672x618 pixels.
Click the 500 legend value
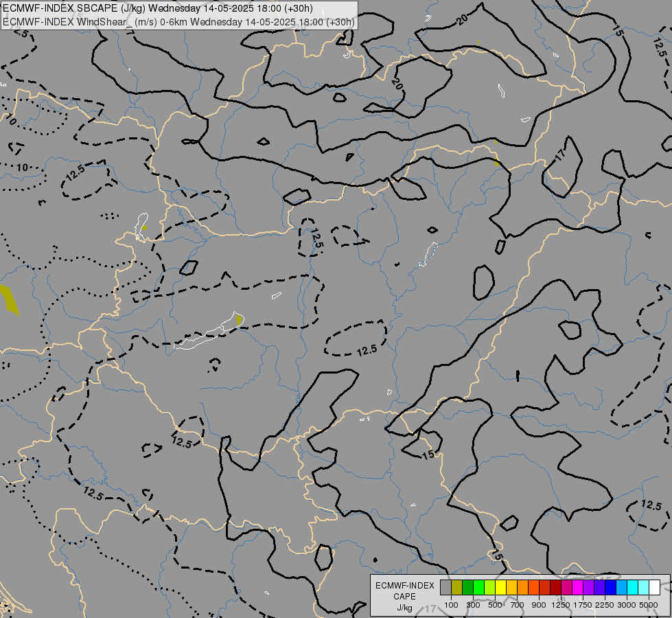[x=495, y=605]
